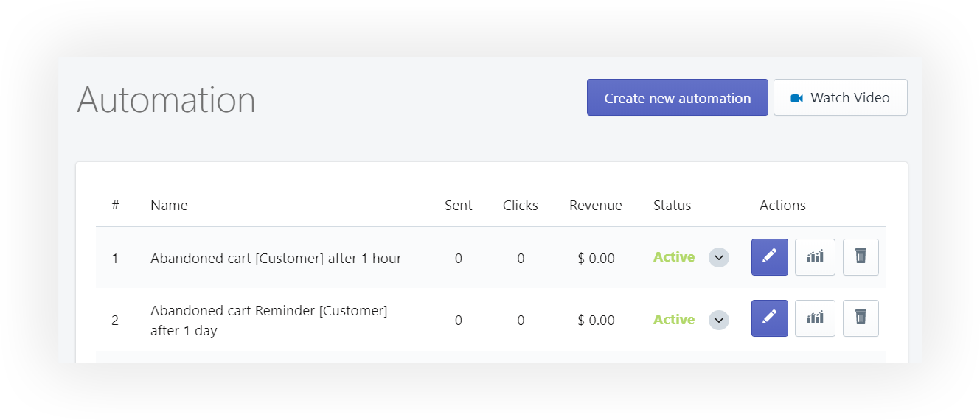Click Create new automation button
The image size is (980, 420).
pyautogui.click(x=678, y=98)
